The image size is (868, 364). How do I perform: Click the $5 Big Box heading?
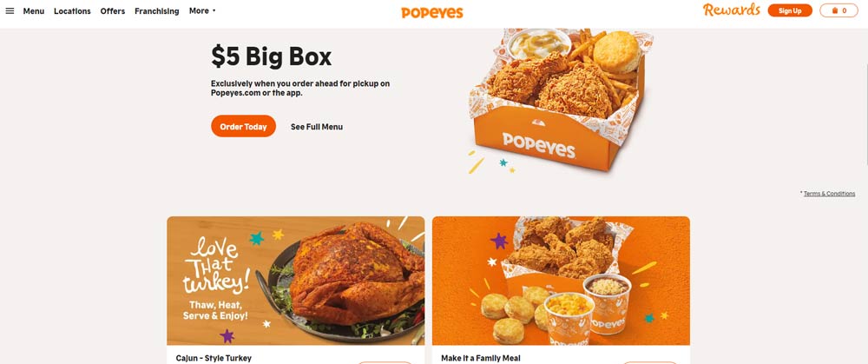point(271,56)
